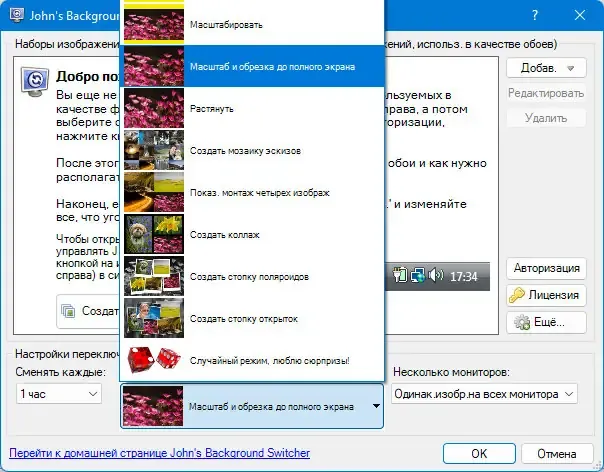Open the 'Сменять каждые' 1 час dropdown
The height and width of the screenshot is (472, 604).
[59, 394]
